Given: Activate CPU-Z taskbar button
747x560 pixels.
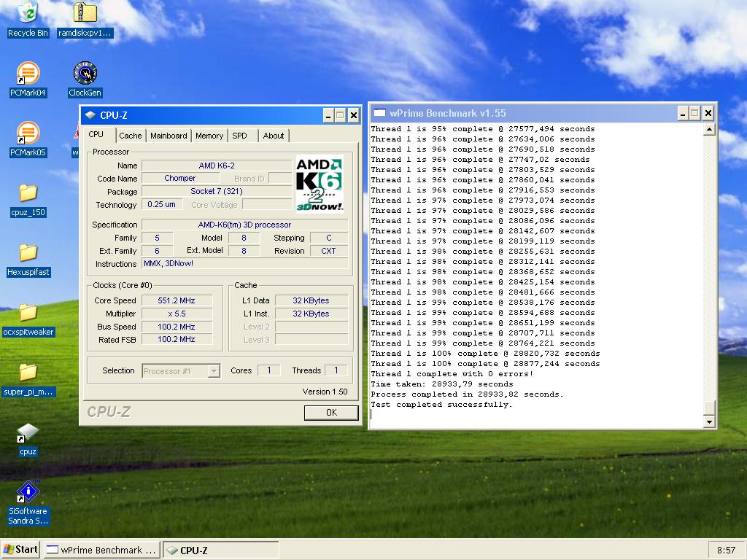Looking at the screenshot, I should (x=221, y=550).
